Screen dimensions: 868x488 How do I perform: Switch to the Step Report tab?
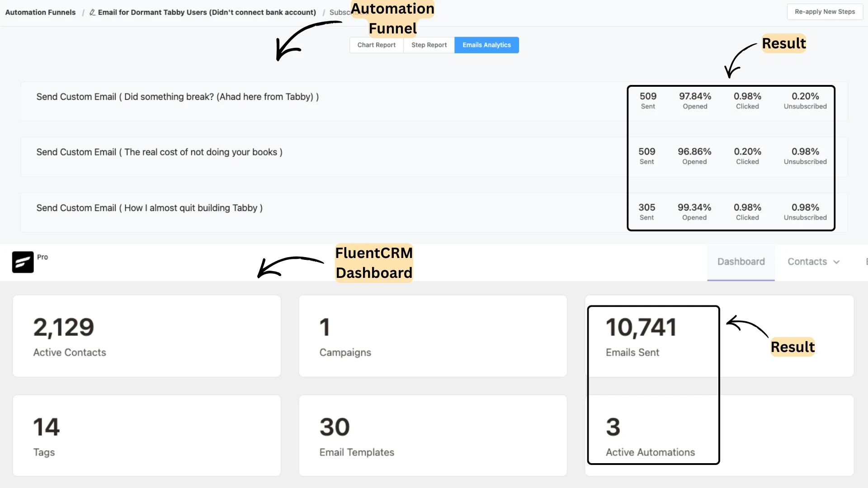429,45
